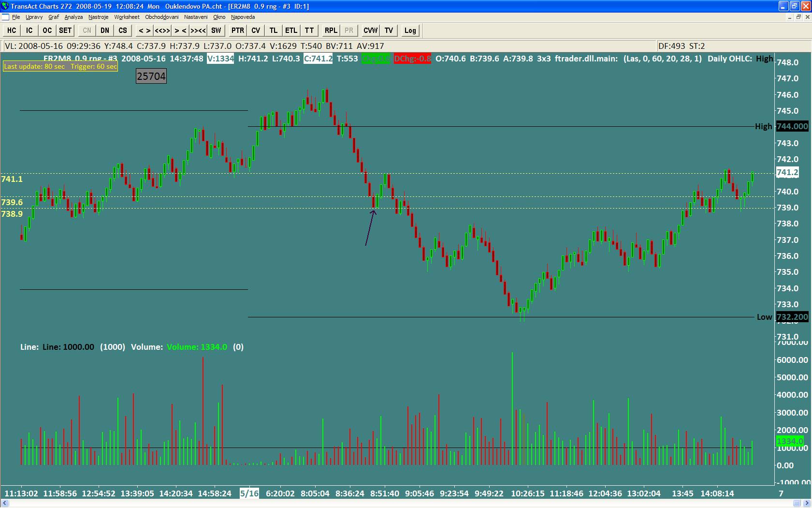
Task: Click the chart document icon beside File
Action: pyautogui.click(x=5, y=17)
